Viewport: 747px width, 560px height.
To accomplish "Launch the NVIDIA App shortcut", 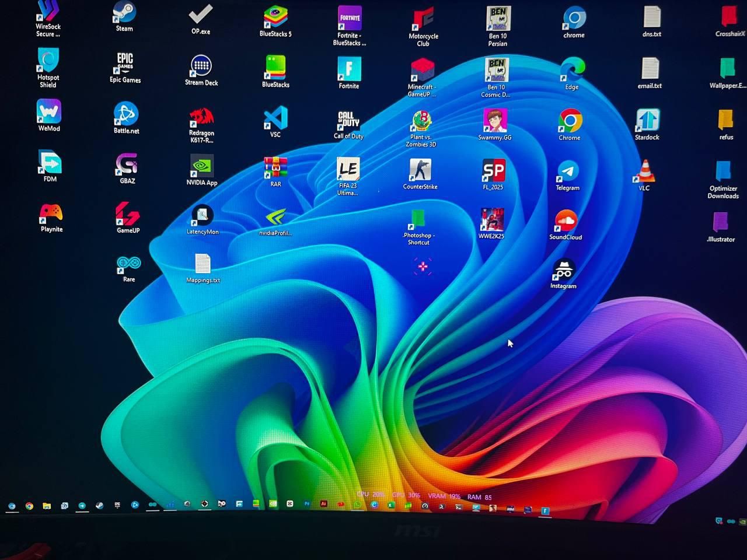I will pos(202,170).
